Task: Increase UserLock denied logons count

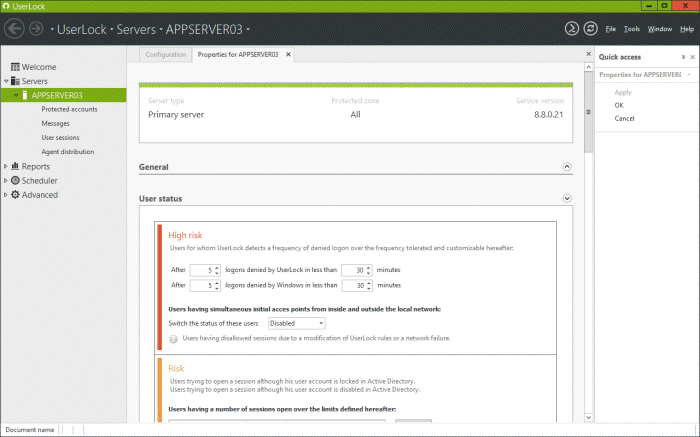Action: (x=217, y=267)
